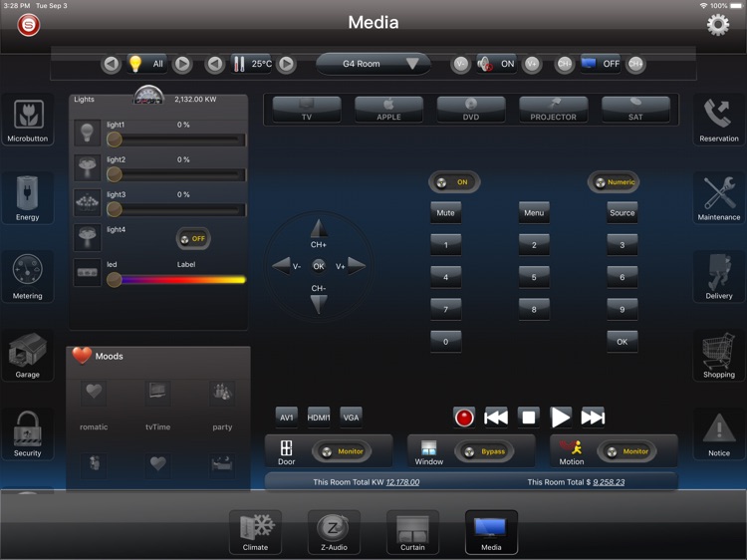Viewport: 747px width, 560px height.
Task: Open the Delivery section
Action: point(719,276)
